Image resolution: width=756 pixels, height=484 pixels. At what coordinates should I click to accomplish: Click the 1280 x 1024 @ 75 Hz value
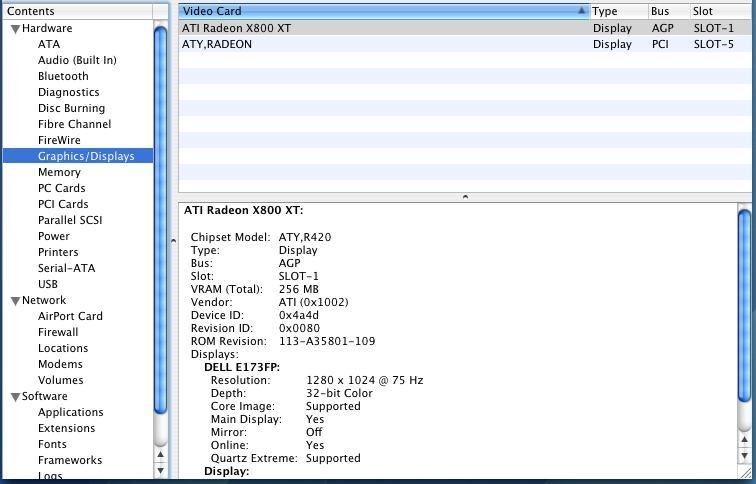point(364,380)
